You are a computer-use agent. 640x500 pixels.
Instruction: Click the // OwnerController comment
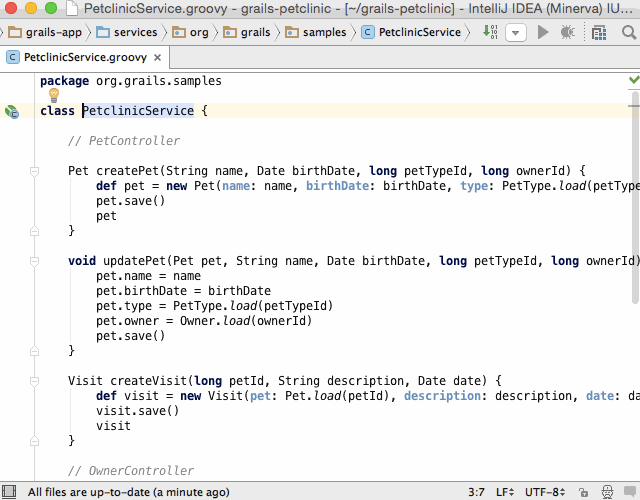131,471
